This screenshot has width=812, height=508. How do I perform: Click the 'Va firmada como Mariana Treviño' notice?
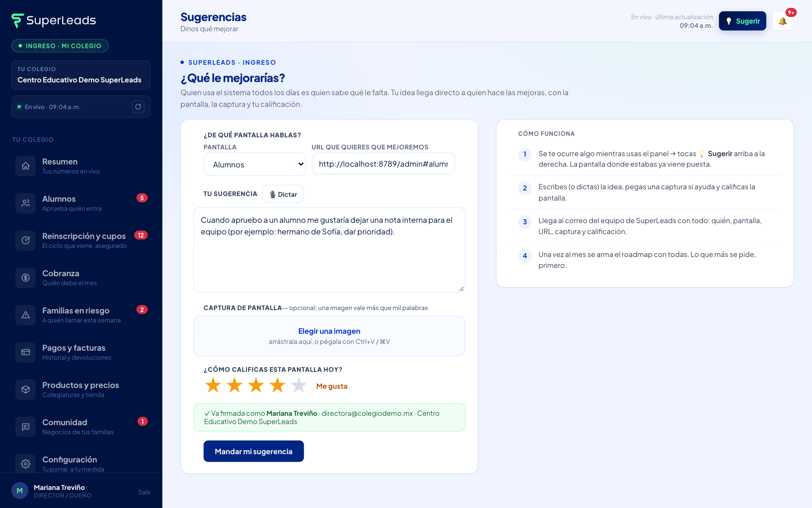[x=329, y=417]
